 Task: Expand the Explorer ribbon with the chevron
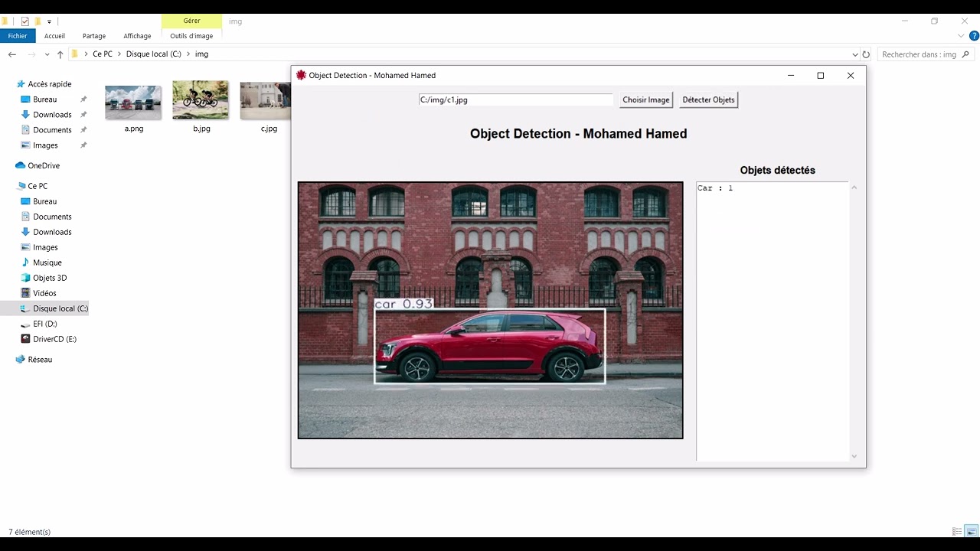[x=962, y=36]
